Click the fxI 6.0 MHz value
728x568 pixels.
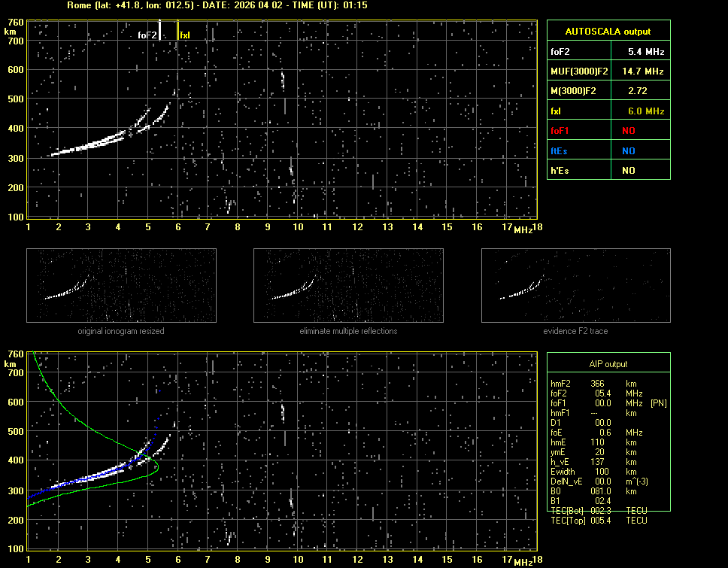click(x=646, y=111)
